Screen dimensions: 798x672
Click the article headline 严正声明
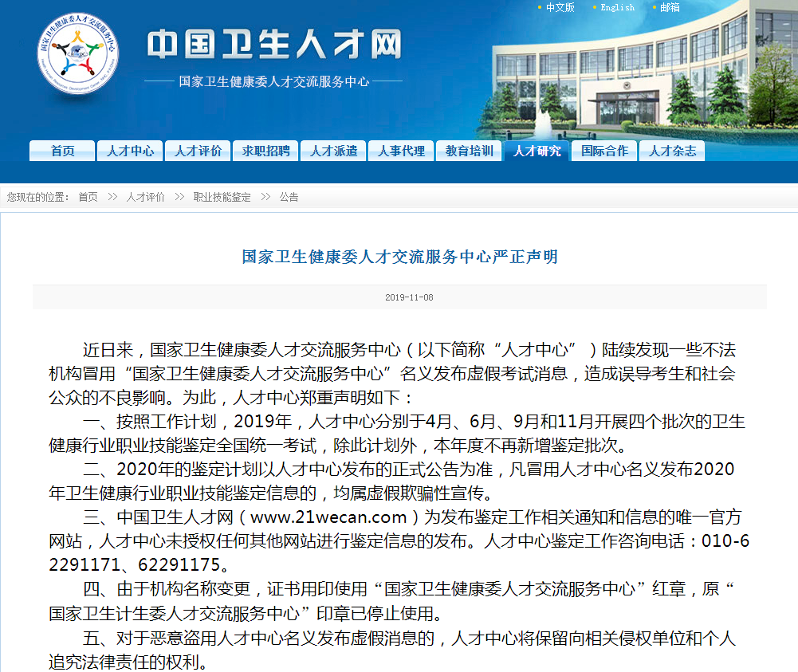click(x=399, y=257)
